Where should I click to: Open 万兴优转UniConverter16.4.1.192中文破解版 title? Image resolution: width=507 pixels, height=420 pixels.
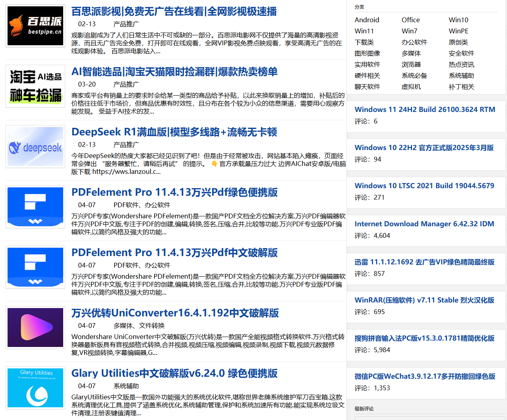(x=175, y=313)
